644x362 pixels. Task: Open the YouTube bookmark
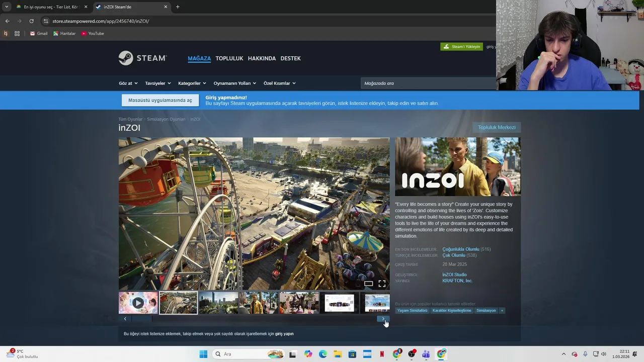93,34
